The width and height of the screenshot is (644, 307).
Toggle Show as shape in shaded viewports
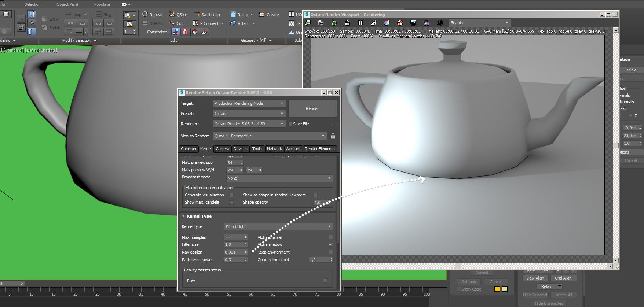pyautogui.click(x=315, y=195)
